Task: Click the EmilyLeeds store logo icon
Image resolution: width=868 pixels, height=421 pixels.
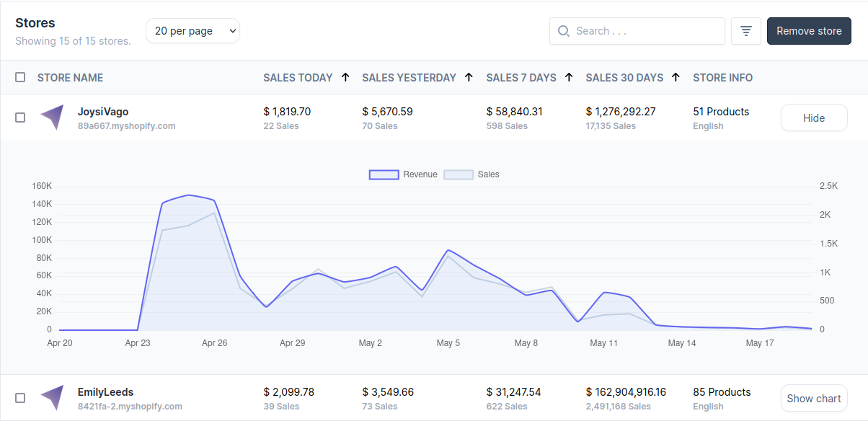Action: pos(51,398)
